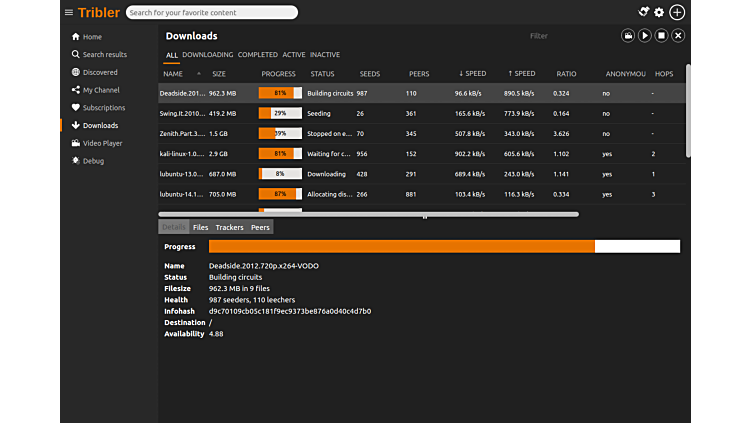The image size is (752, 423).
Task: Open the hamburger menu beside Tribler logo
Action: pos(68,13)
